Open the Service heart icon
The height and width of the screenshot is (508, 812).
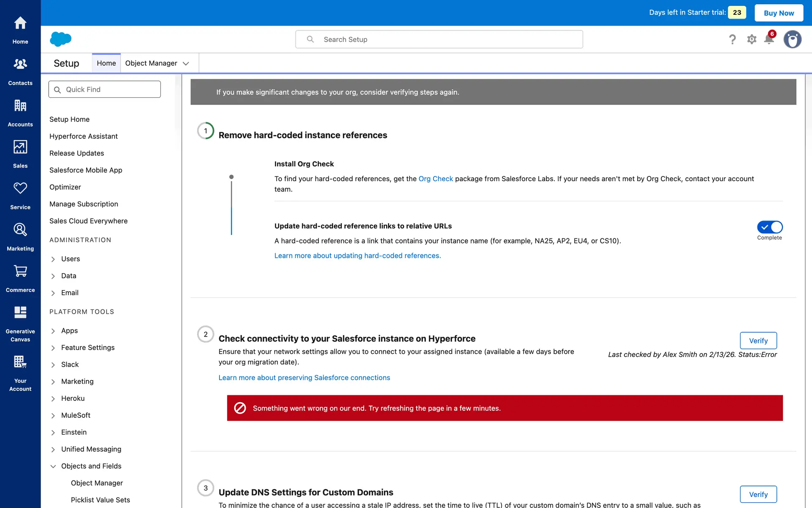click(20, 188)
